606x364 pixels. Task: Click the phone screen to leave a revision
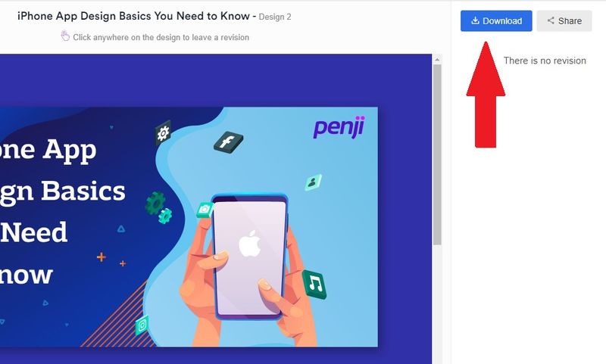pyautogui.click(x=250, y=257)
